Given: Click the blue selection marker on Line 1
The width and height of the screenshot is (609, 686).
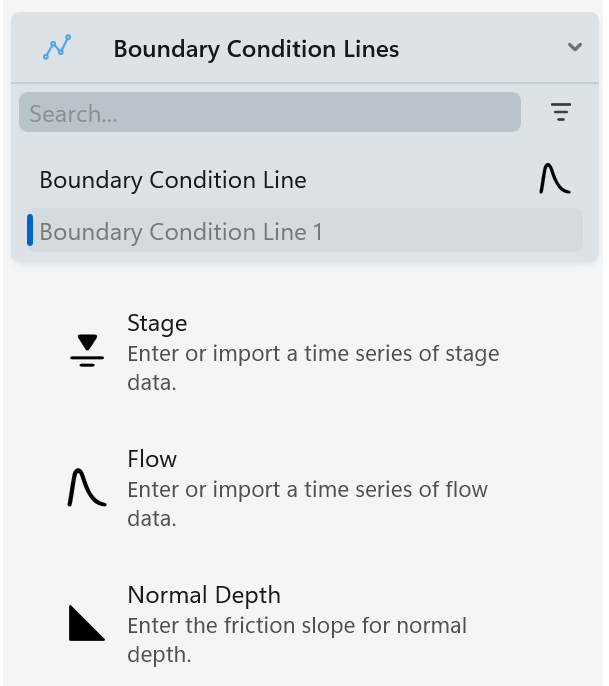Looking at the screenshot, I should click(x=30, y=231).
